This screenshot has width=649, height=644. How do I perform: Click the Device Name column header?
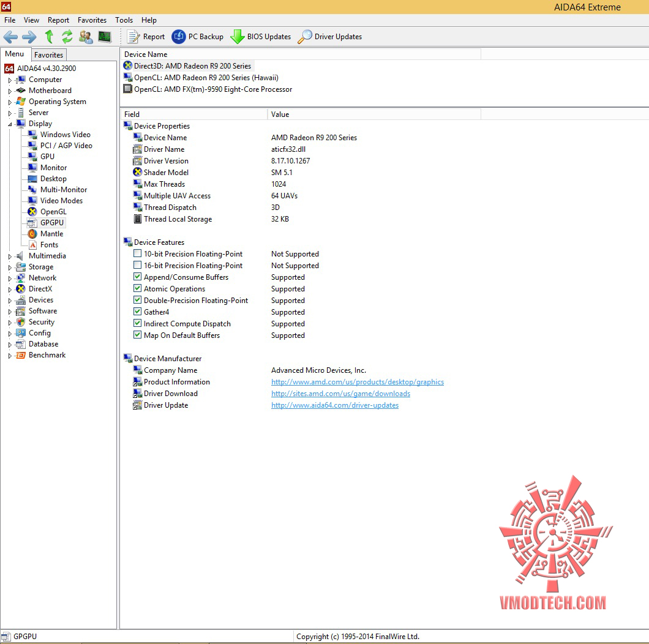tap(301, 54)
